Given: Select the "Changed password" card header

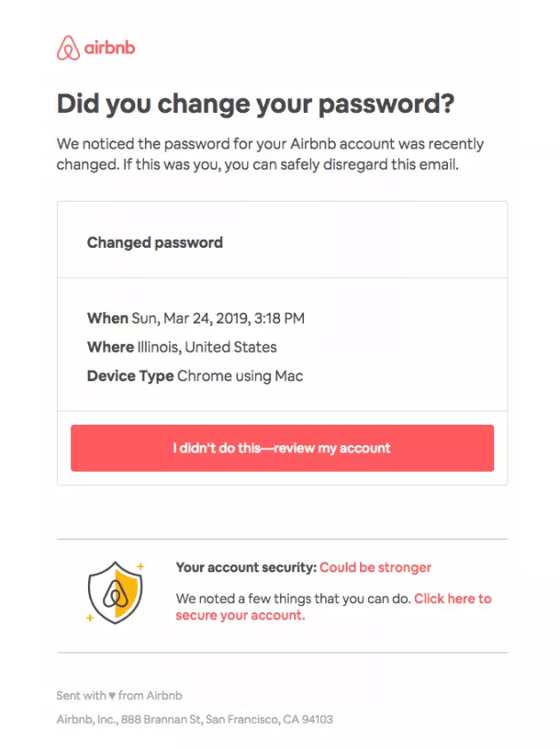Looking at the screenshot, I should tap(155, 243).
